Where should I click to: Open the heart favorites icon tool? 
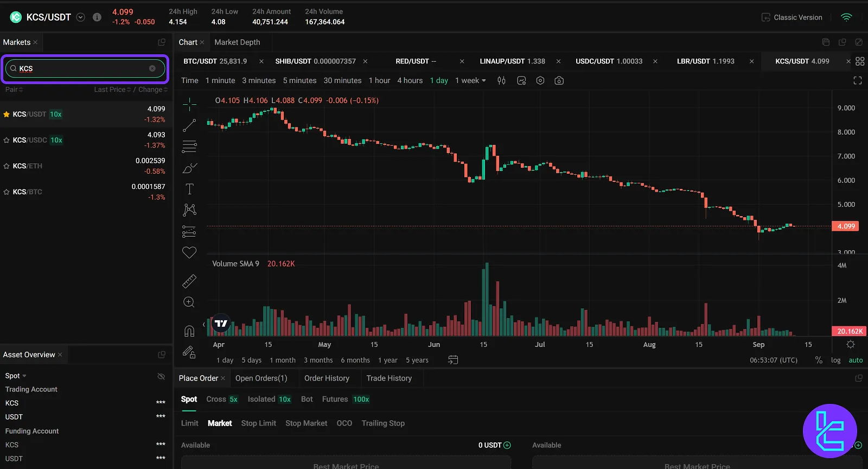189,252
